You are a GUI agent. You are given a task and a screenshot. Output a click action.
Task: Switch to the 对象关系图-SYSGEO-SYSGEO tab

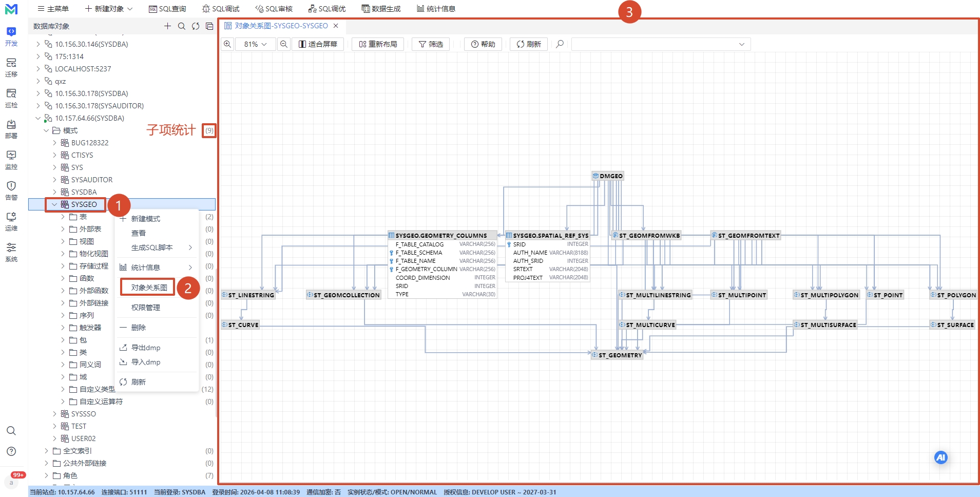click(x=281, y=26)
